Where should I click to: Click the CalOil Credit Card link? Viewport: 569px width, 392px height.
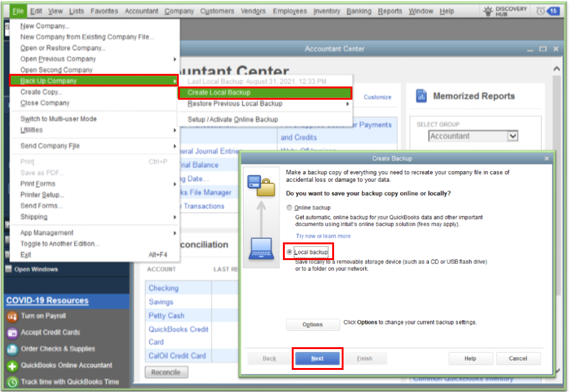click(x=177, y=356)
